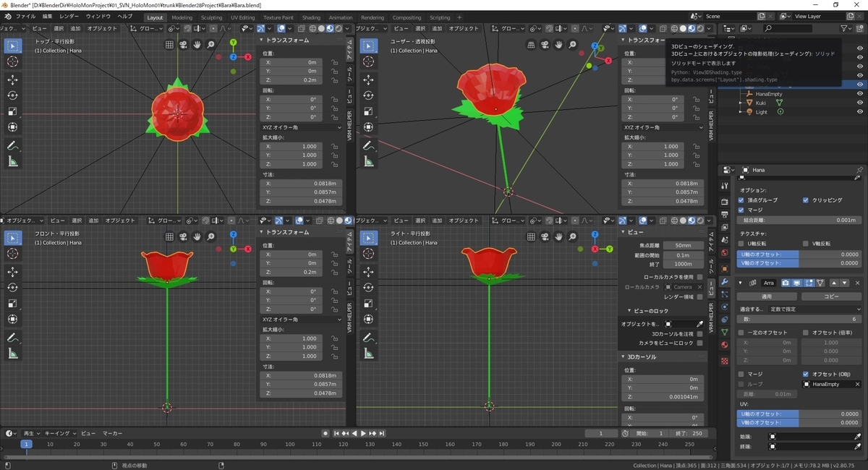Image resolution: width=868 pixels, height=470 pixels.
Task: Pick the Annotate tool in the Top view
Action: tap(13, 145)
